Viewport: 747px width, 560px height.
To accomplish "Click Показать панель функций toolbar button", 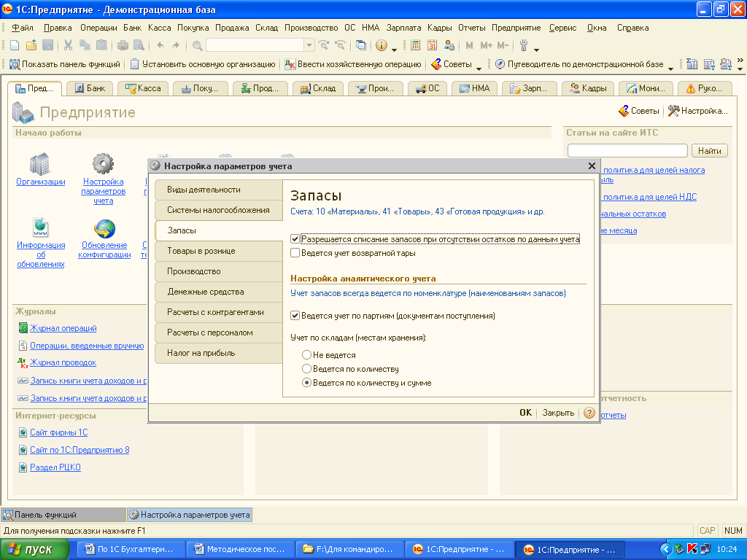I will click(x=65, y=64).
